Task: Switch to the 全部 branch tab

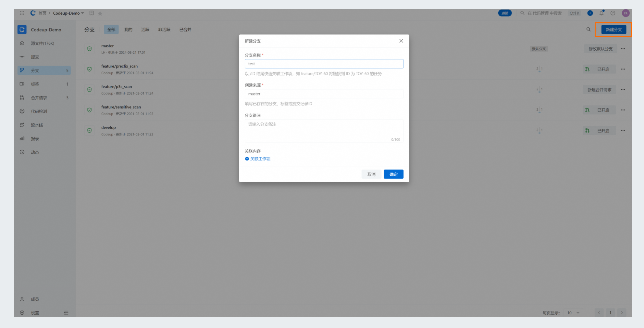Action: [111, 30]
